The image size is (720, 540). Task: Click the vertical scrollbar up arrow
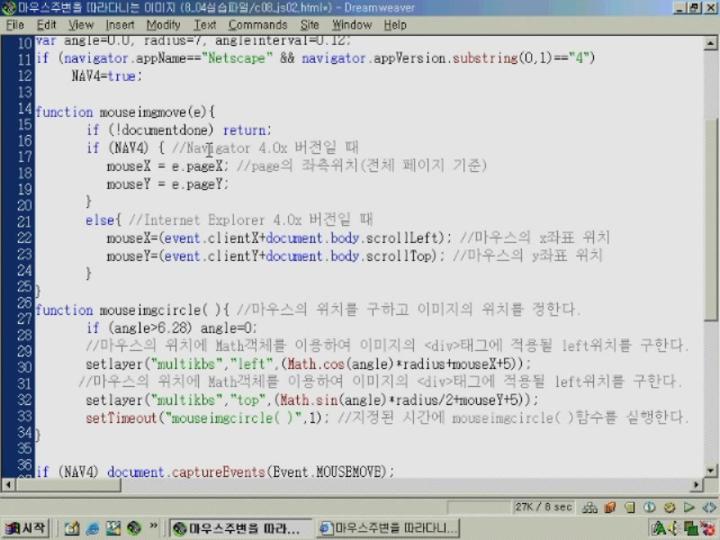(x=710, y=44)
